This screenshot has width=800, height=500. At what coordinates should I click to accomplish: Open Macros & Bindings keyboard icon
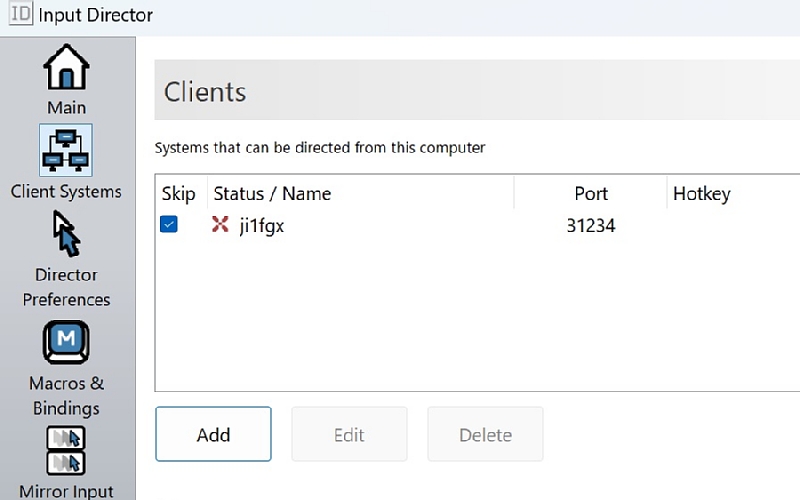point(66,342)
